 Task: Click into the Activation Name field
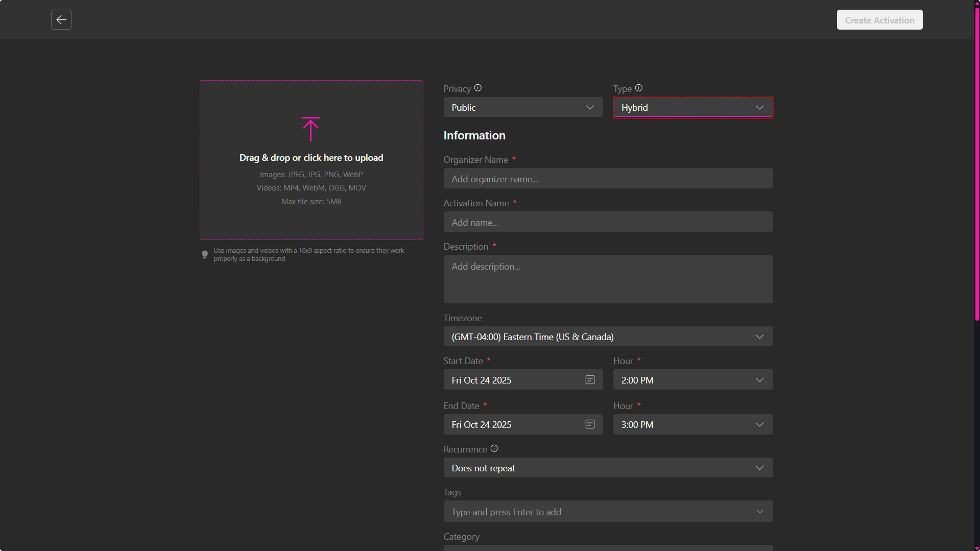608,222
